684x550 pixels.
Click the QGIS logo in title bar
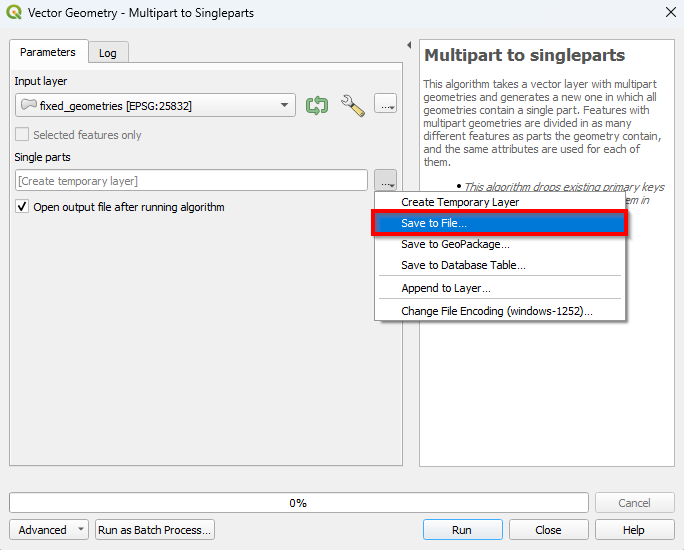[x=13, y=13]
